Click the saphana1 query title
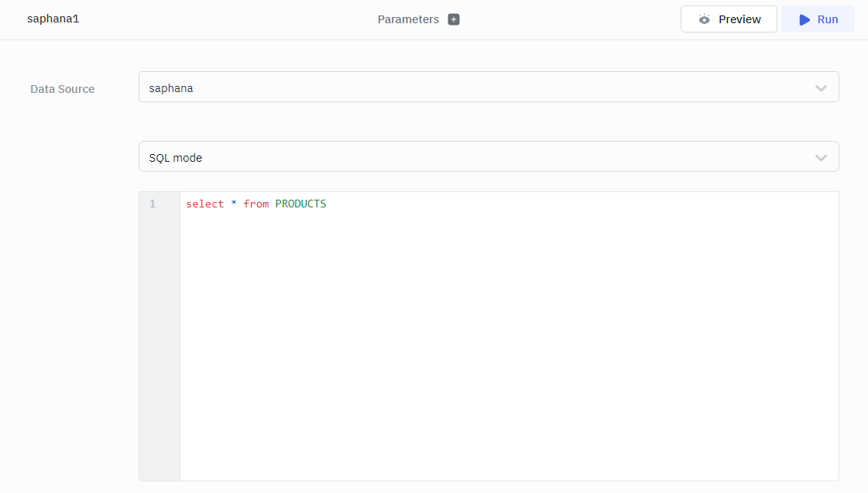The height and width of the screenshot is (493, 868). click(53, 19)
